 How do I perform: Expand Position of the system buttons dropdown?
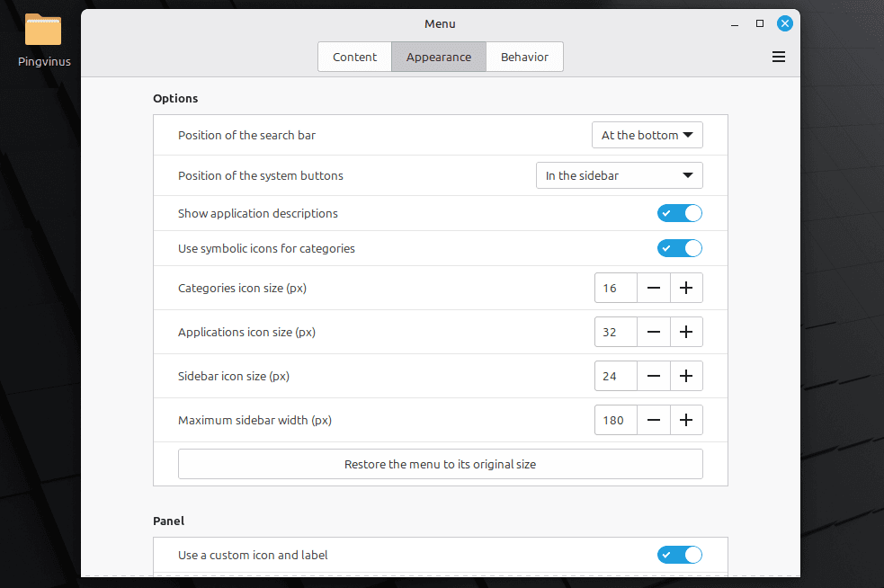[619, 175]
